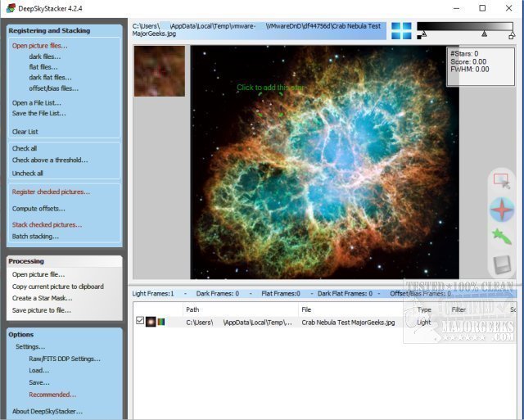Open Raw/FITS DDP Settings

(x=65, y=359)
